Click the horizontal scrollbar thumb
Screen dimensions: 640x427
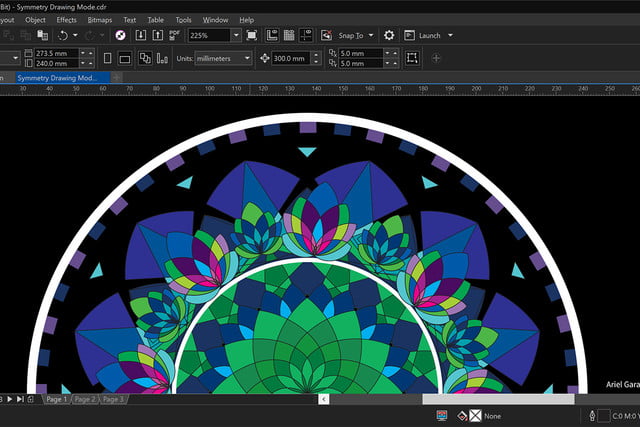pyautogui.click(x=498, y=399)
